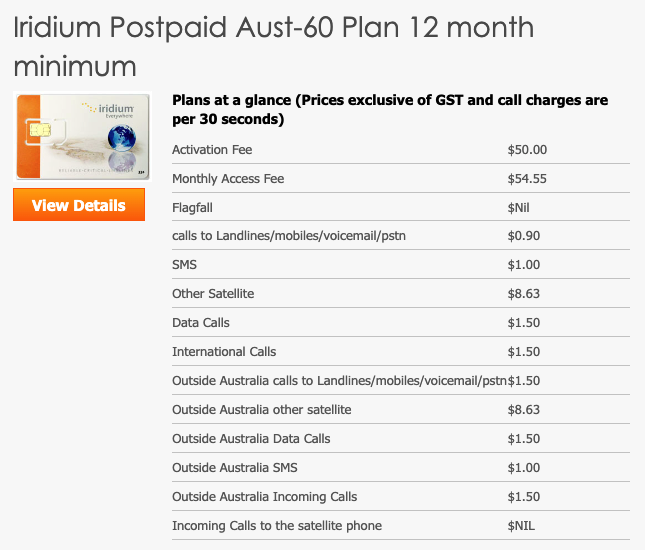Click the SIM chip on card image
Screen dimensions: 645x552
(40, 130)
